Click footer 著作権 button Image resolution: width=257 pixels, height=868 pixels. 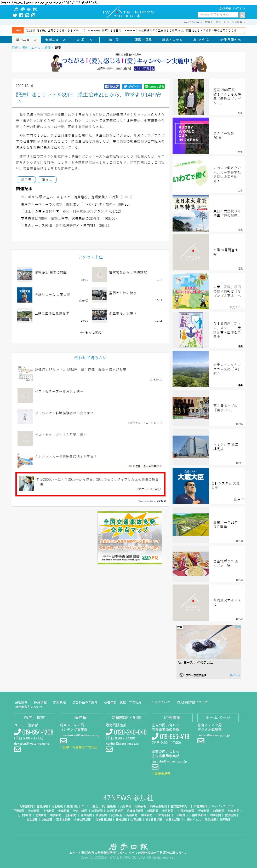pos(80,718)
